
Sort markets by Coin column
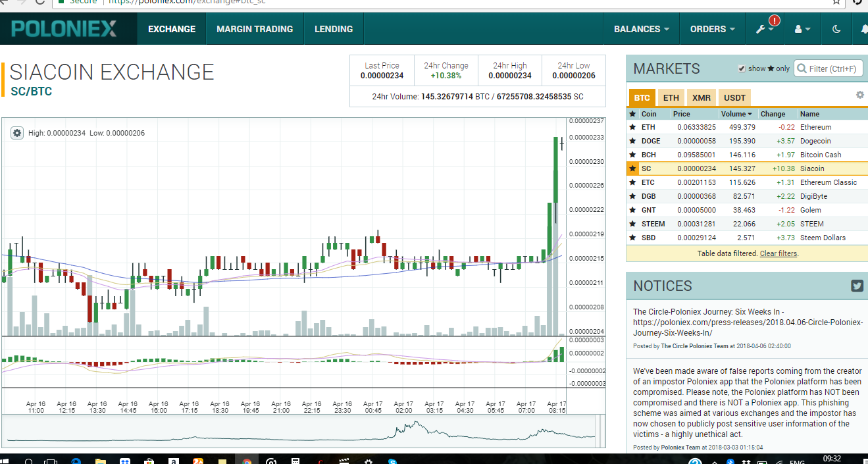[649, 114]
